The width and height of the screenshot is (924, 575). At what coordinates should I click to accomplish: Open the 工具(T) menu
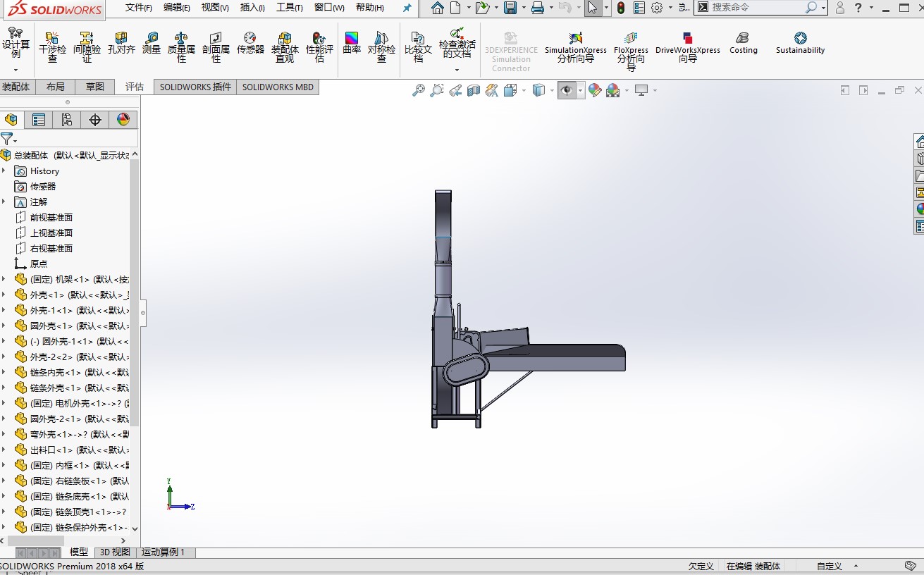pos(289,8)
